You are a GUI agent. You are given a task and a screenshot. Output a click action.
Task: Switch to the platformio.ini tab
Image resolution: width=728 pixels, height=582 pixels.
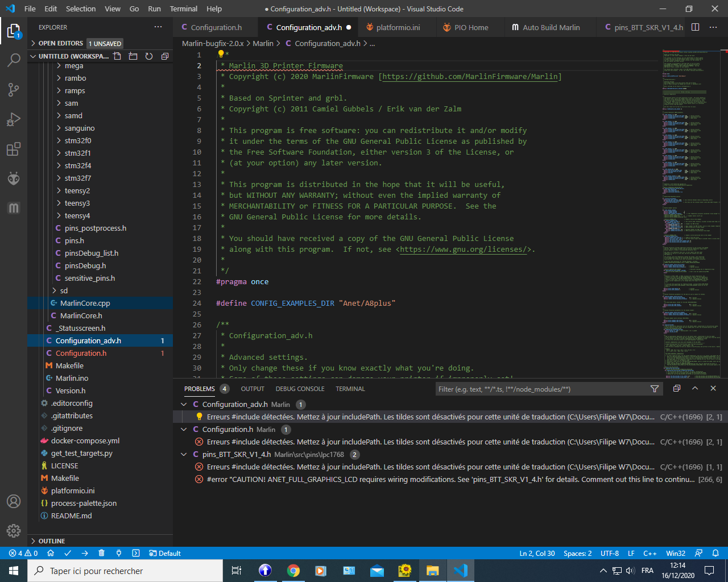398,27
